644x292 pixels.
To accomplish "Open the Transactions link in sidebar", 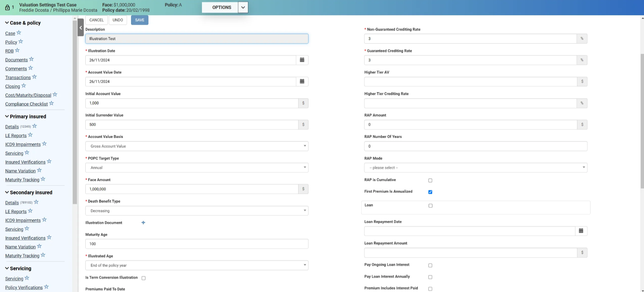I will 18,78.
